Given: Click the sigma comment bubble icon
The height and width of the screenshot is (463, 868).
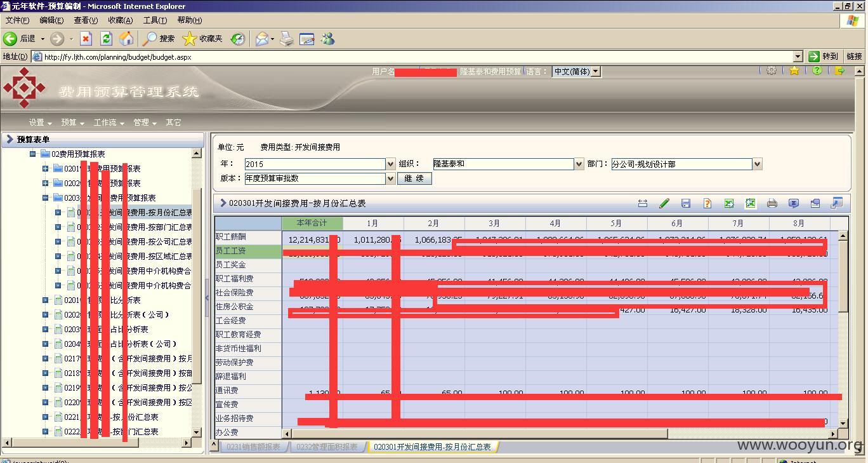Looking at the screenshot, I should (794, 203).
